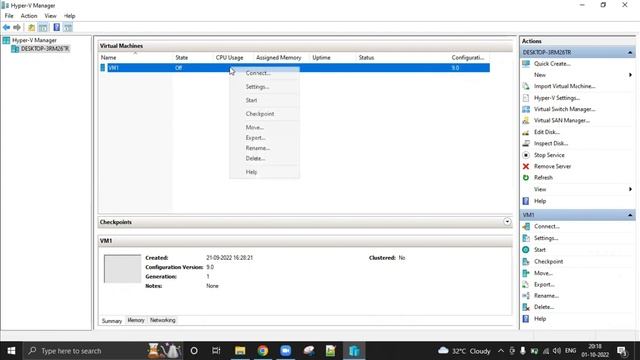Sort by the State column header
Viewport: 640px width, 360px height.
coord(192,58)
